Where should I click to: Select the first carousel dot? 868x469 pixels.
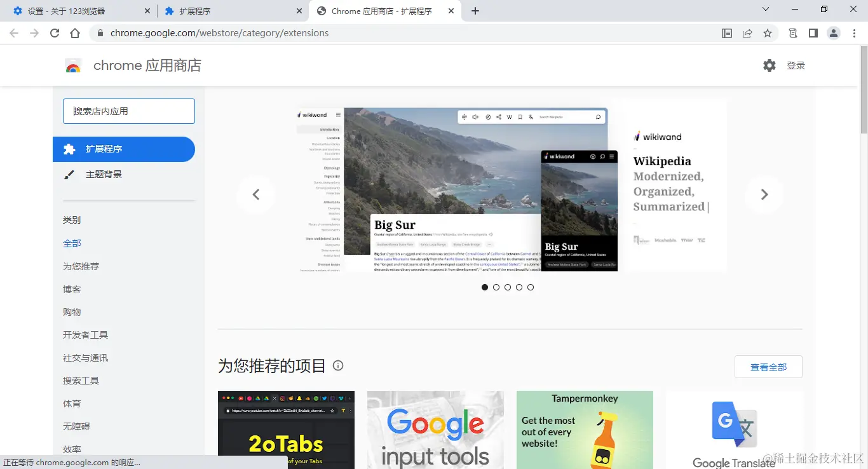point(485,287)
